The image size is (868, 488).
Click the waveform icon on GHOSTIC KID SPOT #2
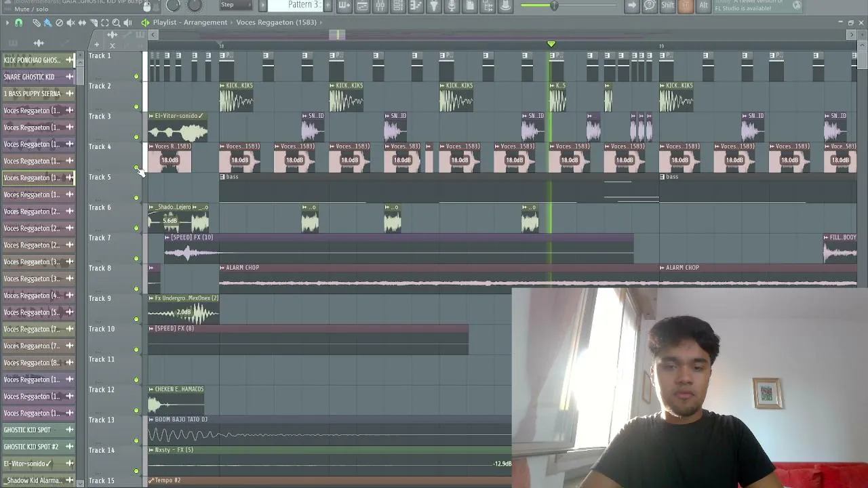pyautogui.click(x=69, y=447)
